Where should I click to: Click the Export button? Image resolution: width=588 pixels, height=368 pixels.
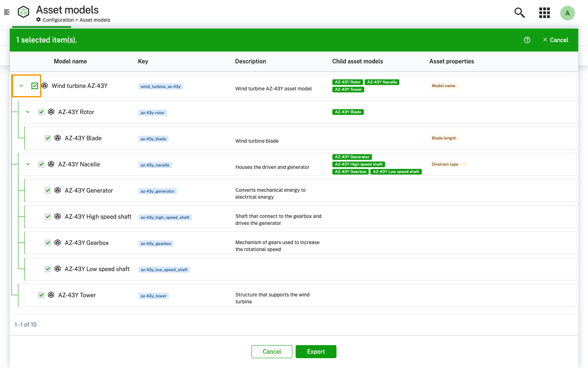pos(316,351)
